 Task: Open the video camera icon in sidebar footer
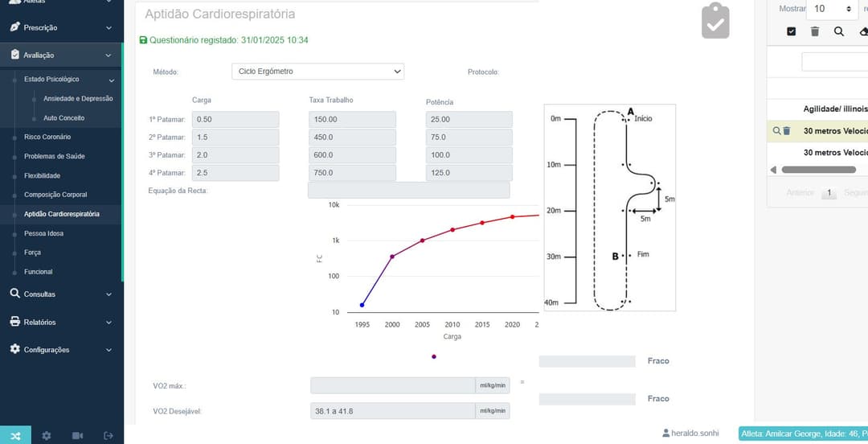coord(77,435)
